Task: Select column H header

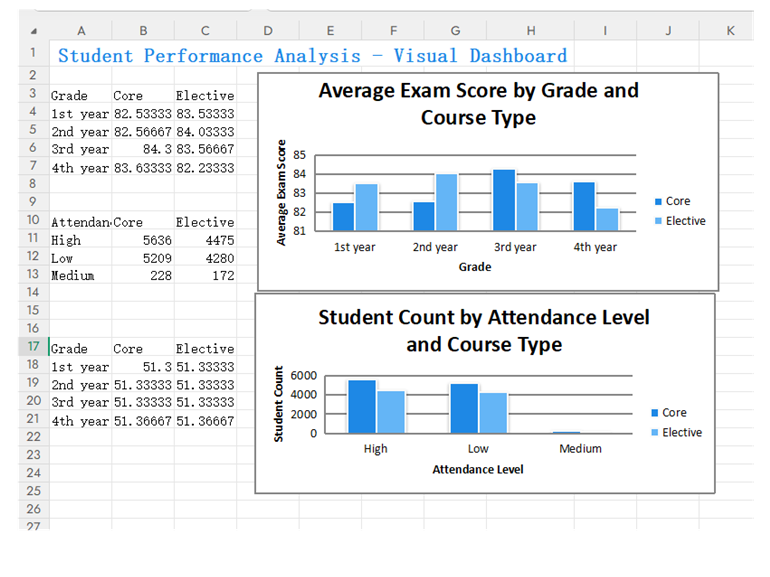Action: [x=531, y=31]
